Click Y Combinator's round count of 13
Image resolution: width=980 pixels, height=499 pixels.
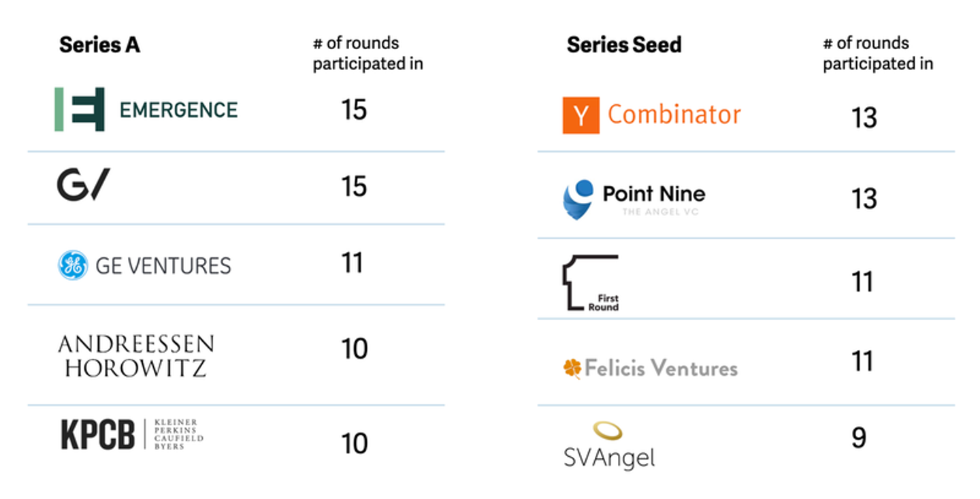(864, 118)
